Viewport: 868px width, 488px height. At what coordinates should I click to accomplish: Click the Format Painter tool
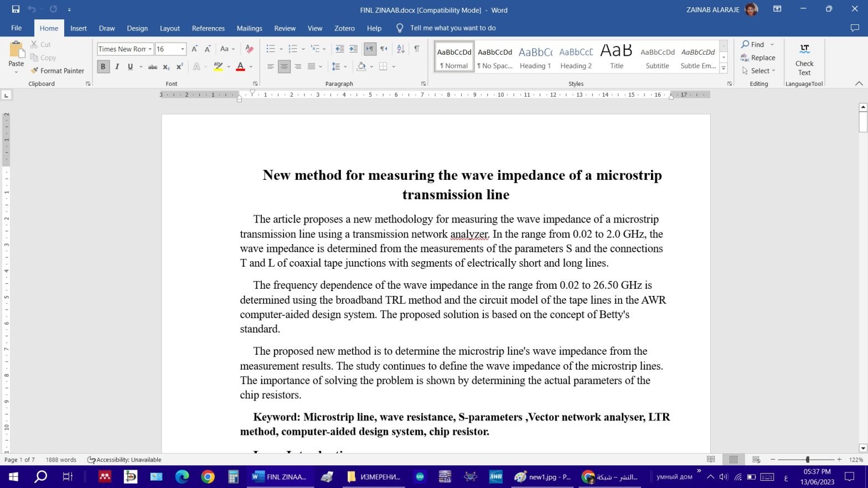coord(58,71)
